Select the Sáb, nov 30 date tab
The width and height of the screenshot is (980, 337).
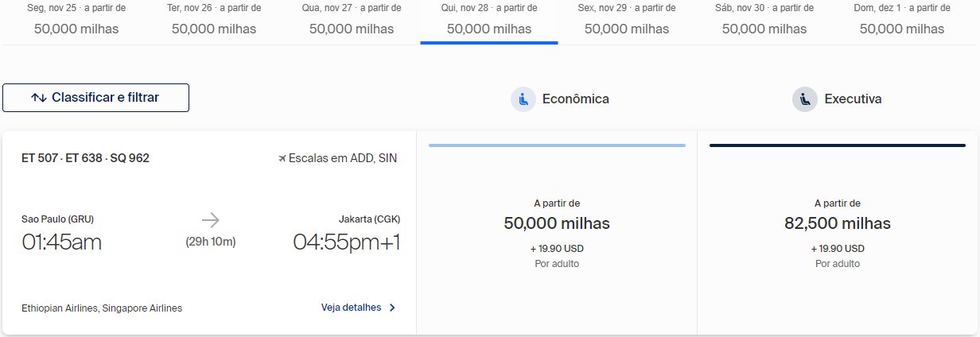coord(764,21)
